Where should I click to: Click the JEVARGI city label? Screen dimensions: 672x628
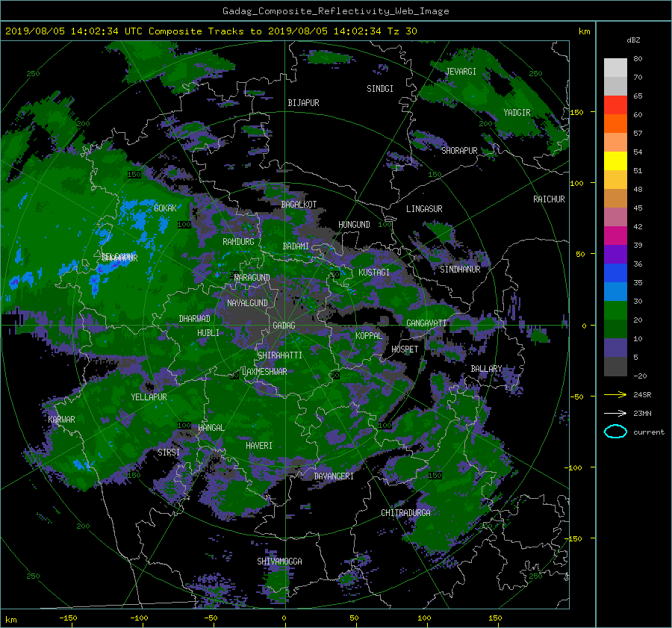[x=461, y=72]
